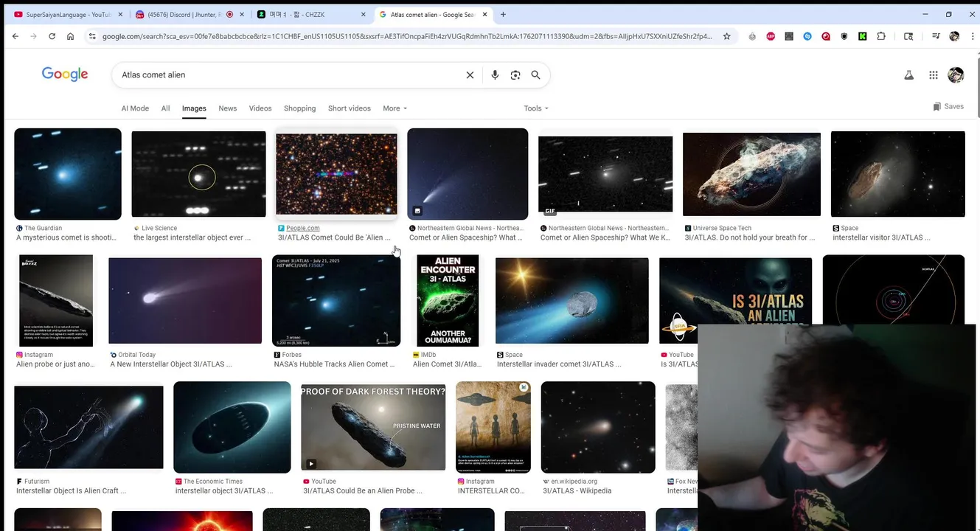Bookmark this page with the star icon
This screenshot has height=531, width=980.
pyautogui.click(x=726, y=36)
